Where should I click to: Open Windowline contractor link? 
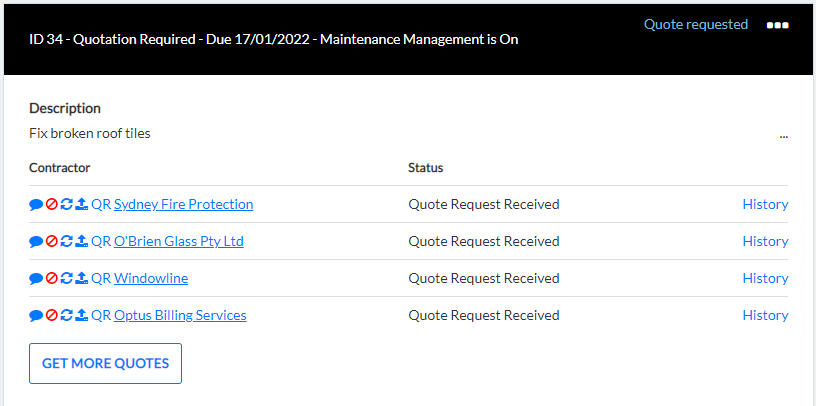(151, 278)
